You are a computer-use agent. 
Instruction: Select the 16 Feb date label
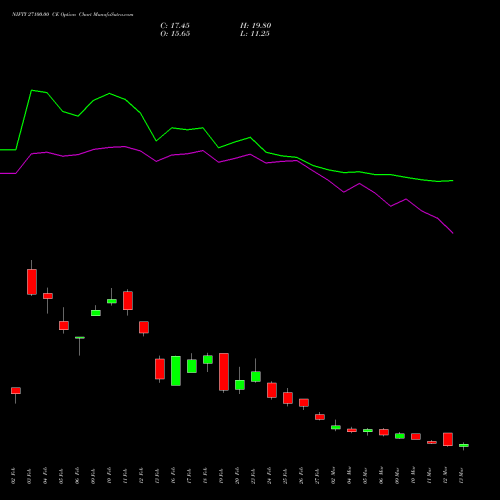(173, 476)
